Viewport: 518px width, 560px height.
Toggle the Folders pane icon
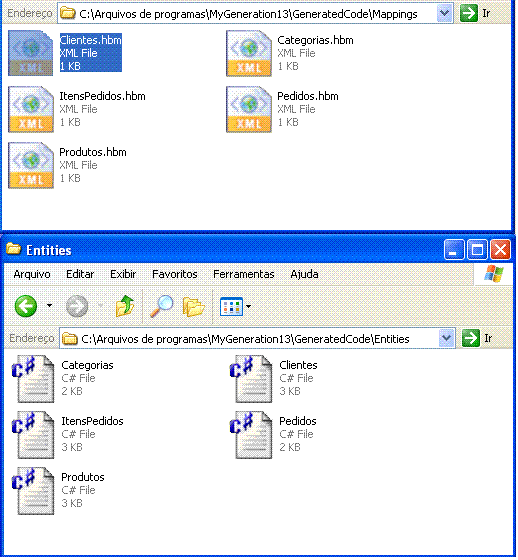(193, 306)
